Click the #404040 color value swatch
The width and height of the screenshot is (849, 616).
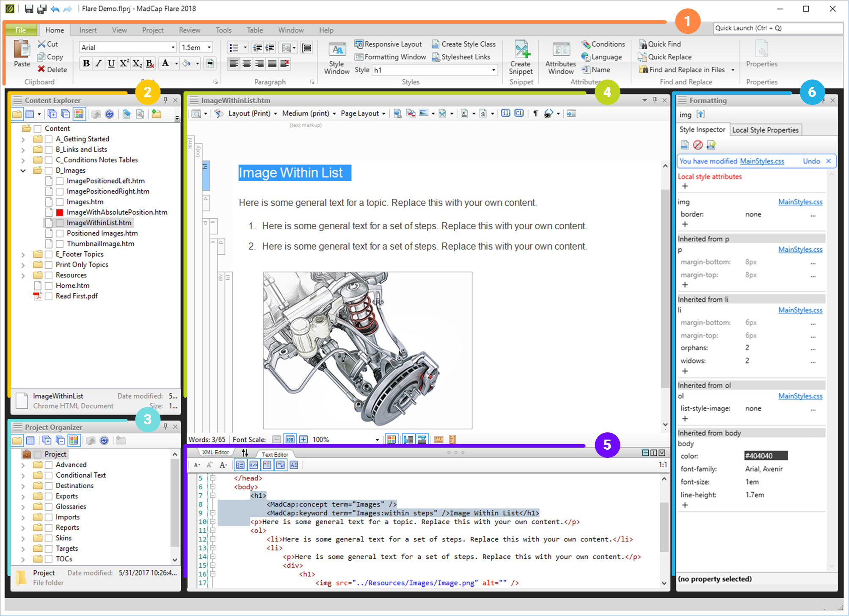pos(765,456)
